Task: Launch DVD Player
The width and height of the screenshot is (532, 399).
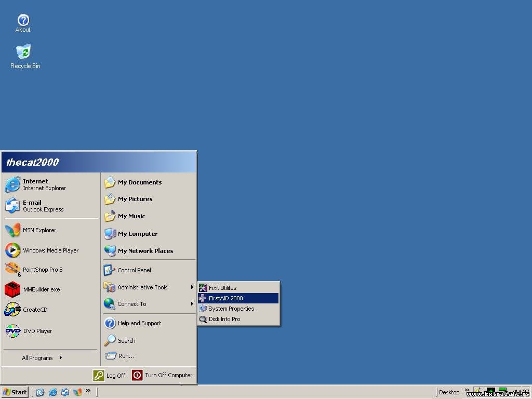Action: coord(37,331)
